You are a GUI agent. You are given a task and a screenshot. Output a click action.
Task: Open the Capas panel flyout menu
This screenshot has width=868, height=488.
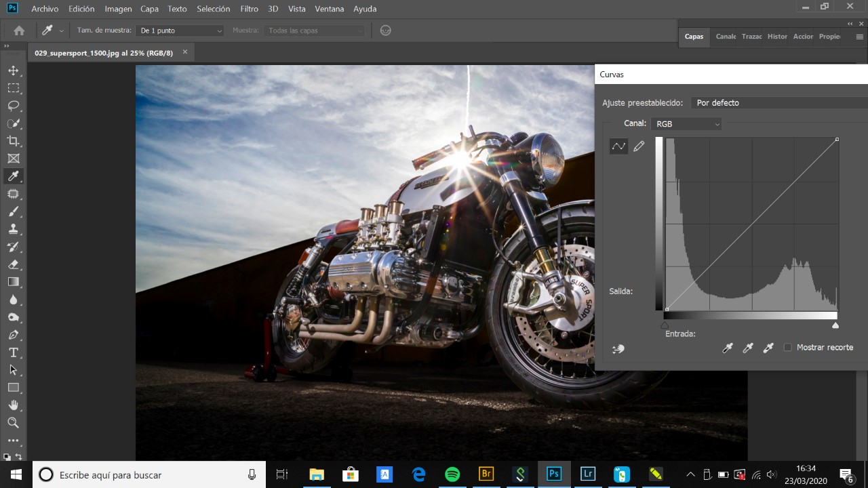pos(859,37)
